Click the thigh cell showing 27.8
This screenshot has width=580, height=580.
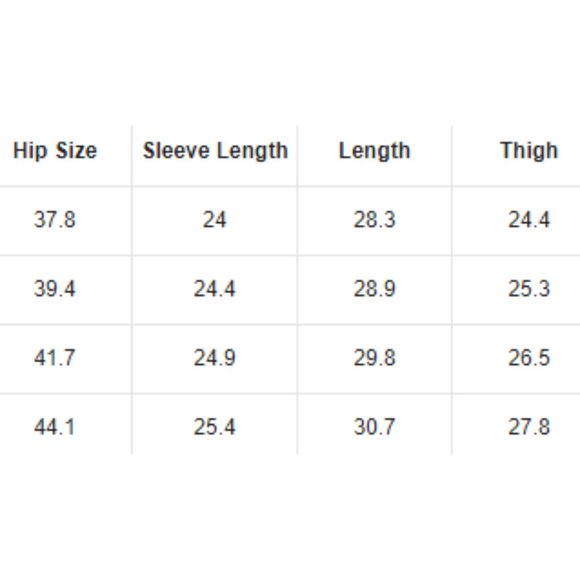point(529,427)
